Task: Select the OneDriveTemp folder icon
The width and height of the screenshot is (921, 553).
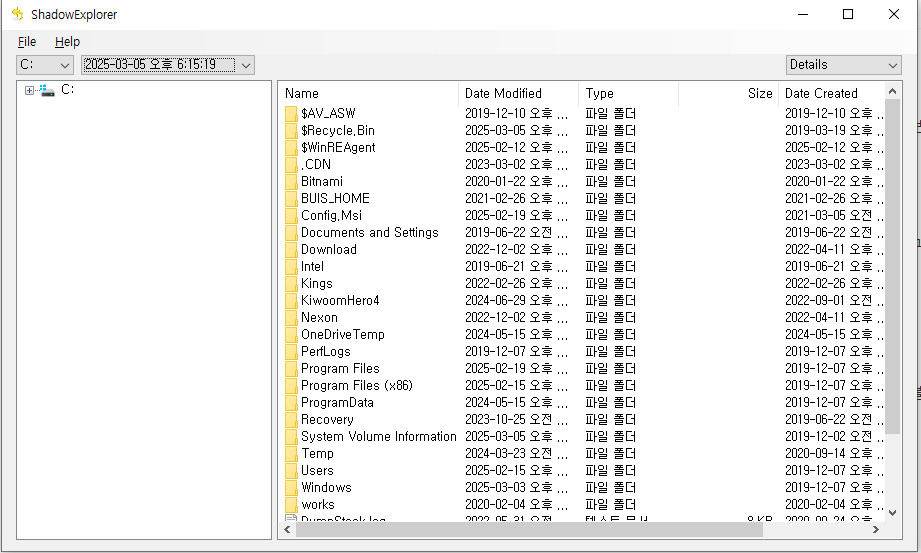Action: (x=291, y=335)
